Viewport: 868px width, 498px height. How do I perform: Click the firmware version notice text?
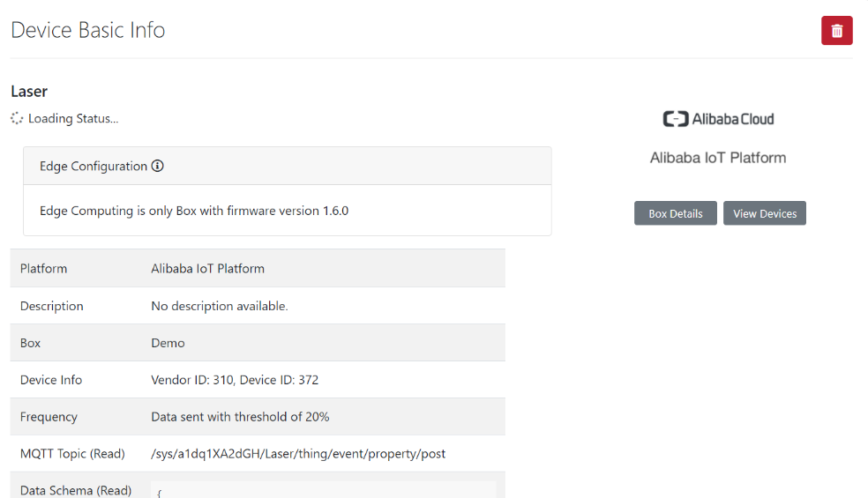click(x=194, y=211)
